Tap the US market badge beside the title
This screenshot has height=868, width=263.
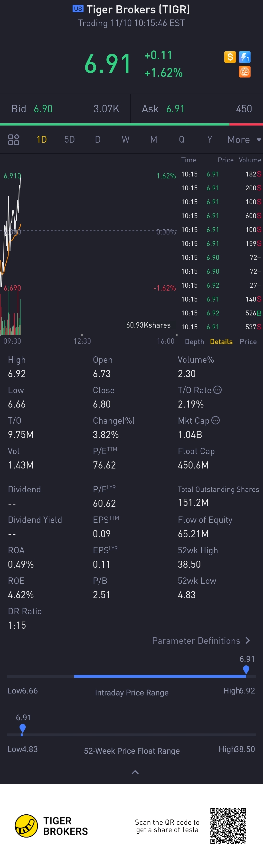pyautogui.click(x=78, y=9)
